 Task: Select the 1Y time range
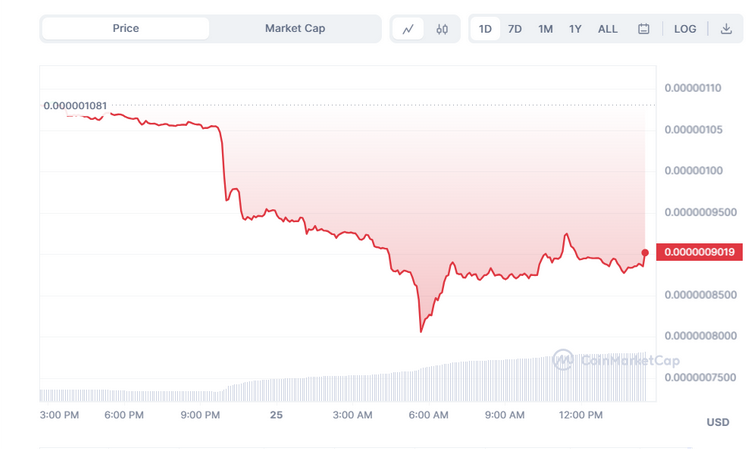(575, 29)
